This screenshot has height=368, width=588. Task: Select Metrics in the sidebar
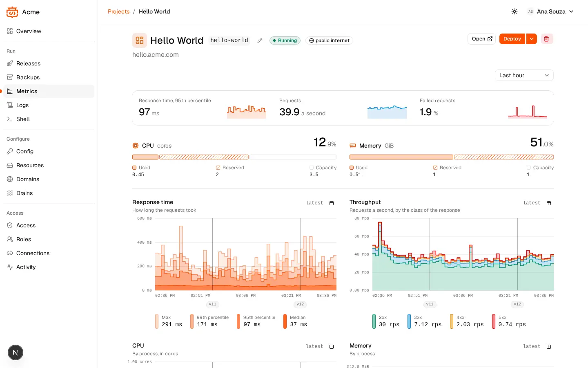pos(49,91)
